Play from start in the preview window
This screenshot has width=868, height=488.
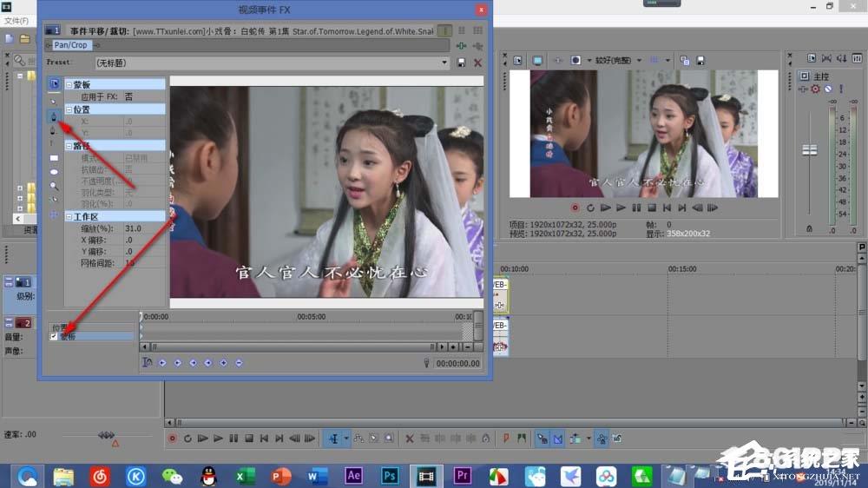pos(606,208)
